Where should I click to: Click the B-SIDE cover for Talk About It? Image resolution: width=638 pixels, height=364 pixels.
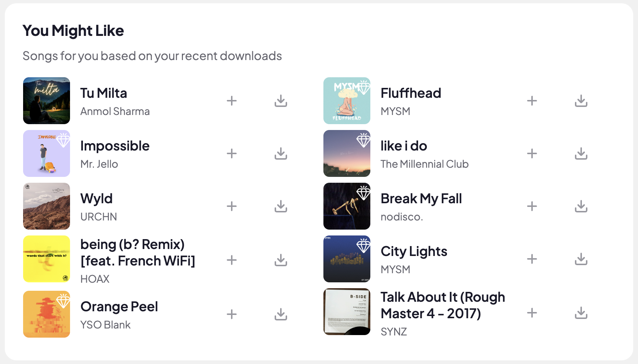click(x=346, y=312)
